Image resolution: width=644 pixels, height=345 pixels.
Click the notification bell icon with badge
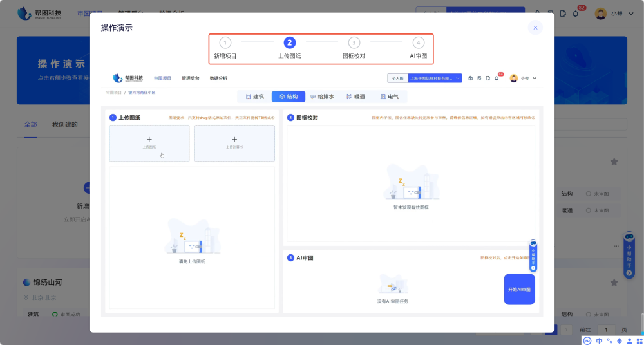(576, 14)
